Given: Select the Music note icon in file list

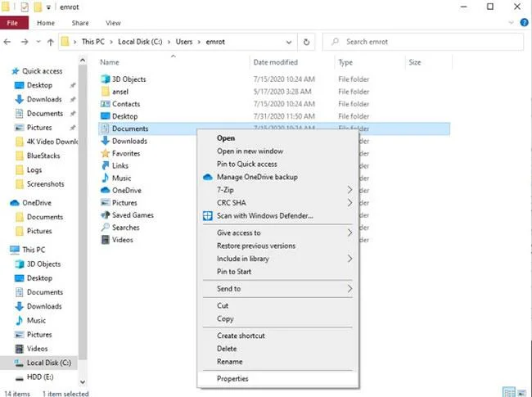Looking at the screenshot, I should (x=106, y=178).
